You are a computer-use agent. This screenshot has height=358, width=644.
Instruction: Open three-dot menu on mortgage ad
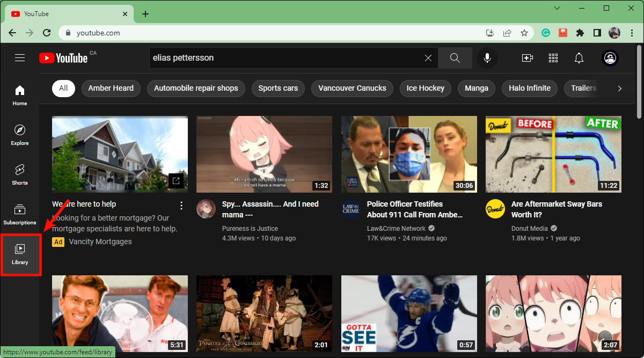181,206
